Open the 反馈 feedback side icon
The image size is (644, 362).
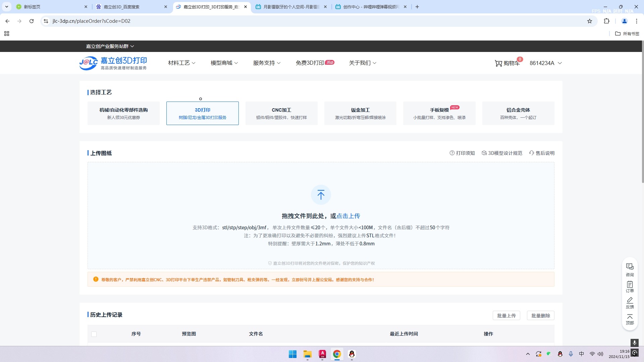point(630,303)
